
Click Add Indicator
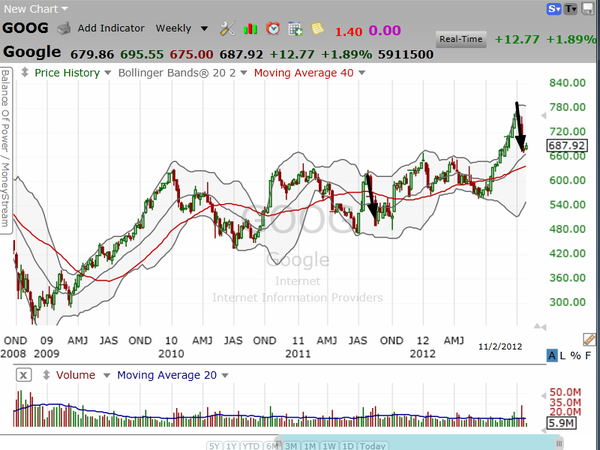click(x=111, y=28)
